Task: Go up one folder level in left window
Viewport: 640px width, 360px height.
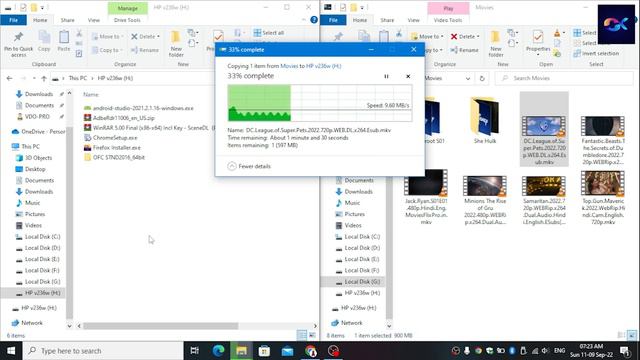Action: (44, 78)
